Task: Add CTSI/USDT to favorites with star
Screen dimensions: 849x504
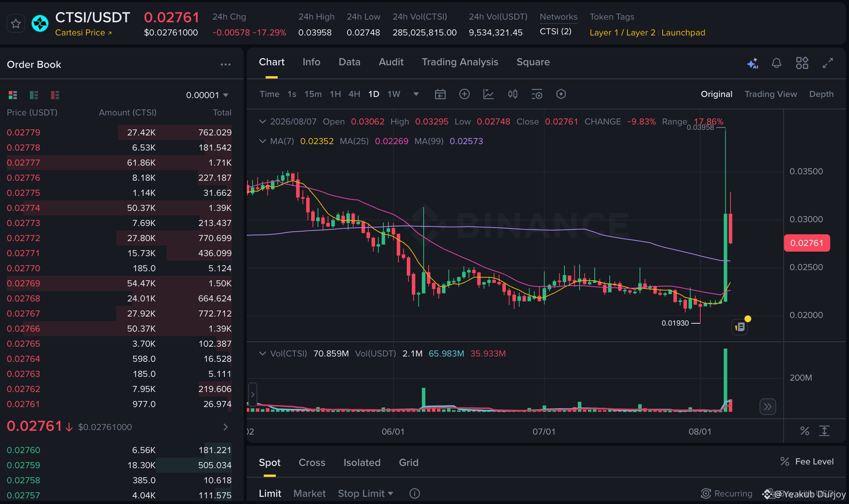Action: tap(16, 24)
